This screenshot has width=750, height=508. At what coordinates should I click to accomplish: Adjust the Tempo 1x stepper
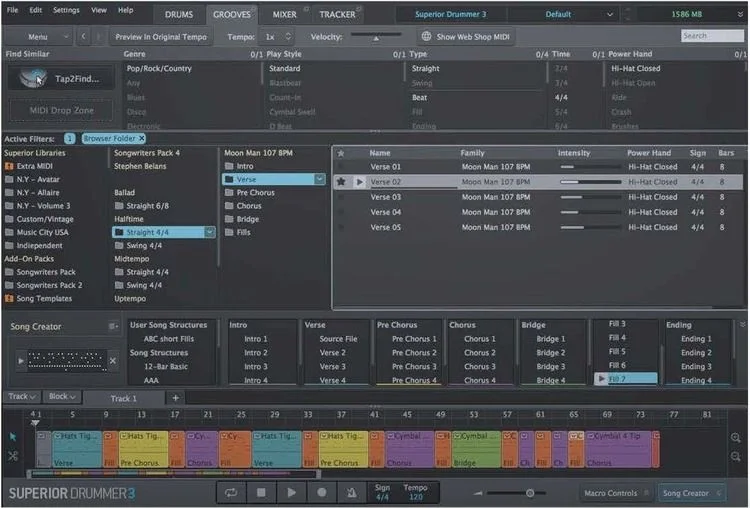[x=288, y=36]
